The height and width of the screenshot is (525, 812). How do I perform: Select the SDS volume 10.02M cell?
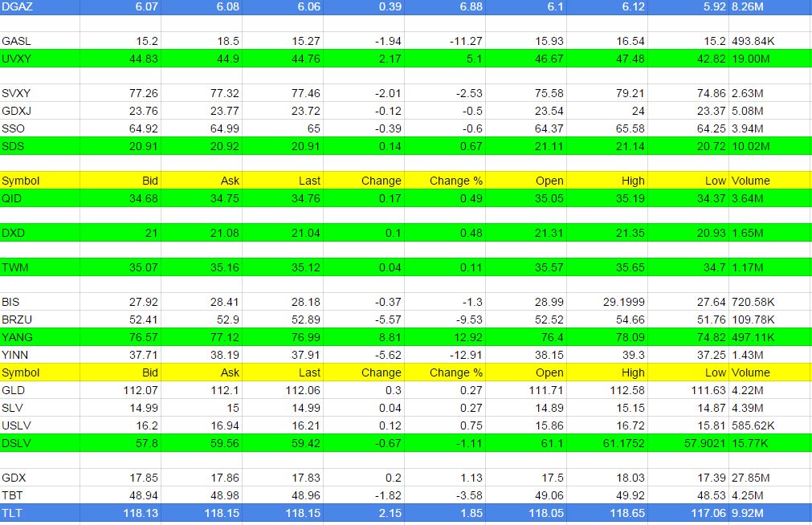tap(770, 146)
